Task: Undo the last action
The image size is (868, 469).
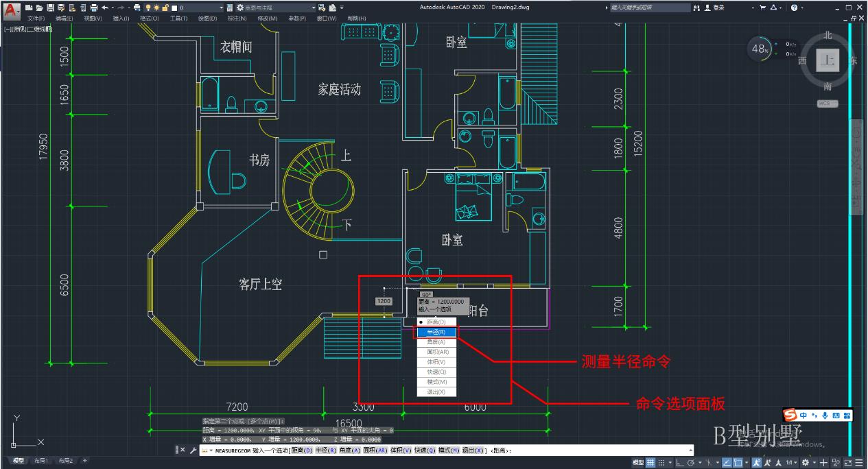Action: coord(105,7)
